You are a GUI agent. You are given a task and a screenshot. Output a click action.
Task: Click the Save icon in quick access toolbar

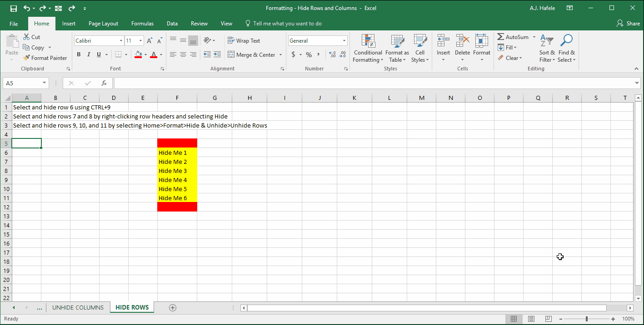coord(13,8)
